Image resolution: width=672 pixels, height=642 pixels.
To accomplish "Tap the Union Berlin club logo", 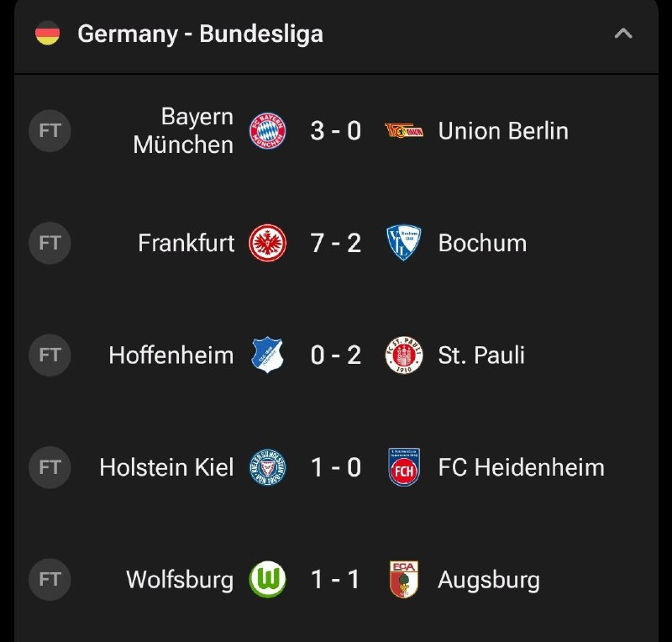I will (x=404, y=131).
